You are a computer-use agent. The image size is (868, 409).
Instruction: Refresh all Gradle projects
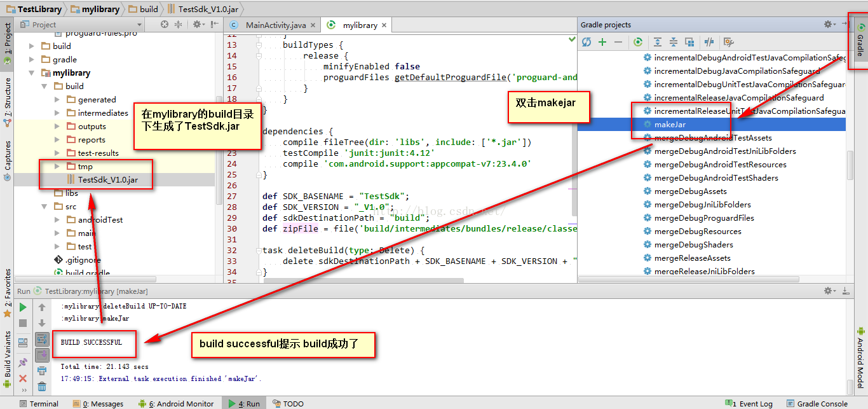[586, 42]
